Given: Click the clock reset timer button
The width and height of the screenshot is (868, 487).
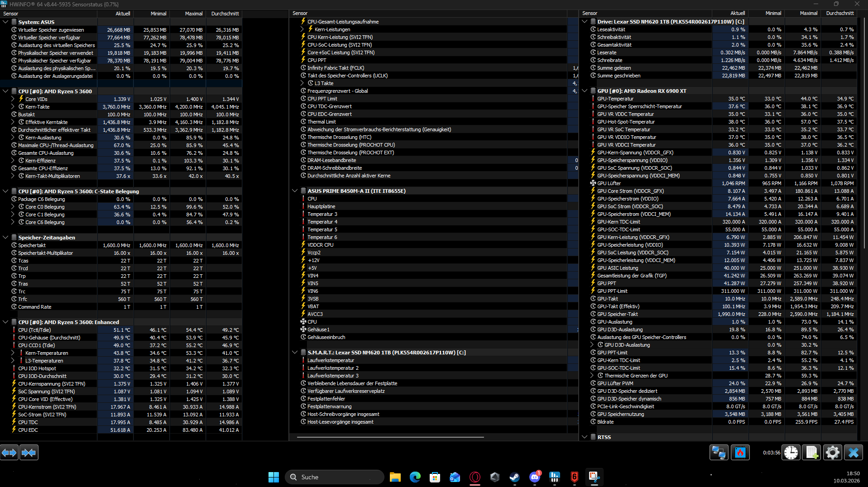Looking at the screenshot, I should pos(791,453).
